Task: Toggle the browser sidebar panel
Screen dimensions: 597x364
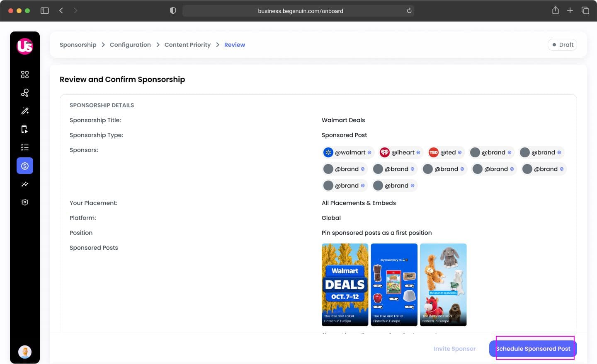Action: (x=45, y=11)
